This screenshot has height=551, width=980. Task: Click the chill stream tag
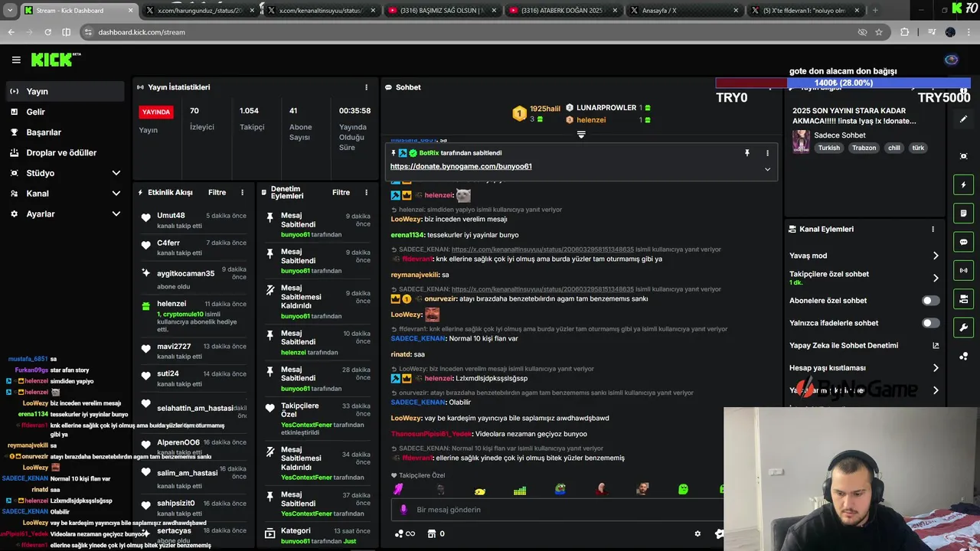893,148
